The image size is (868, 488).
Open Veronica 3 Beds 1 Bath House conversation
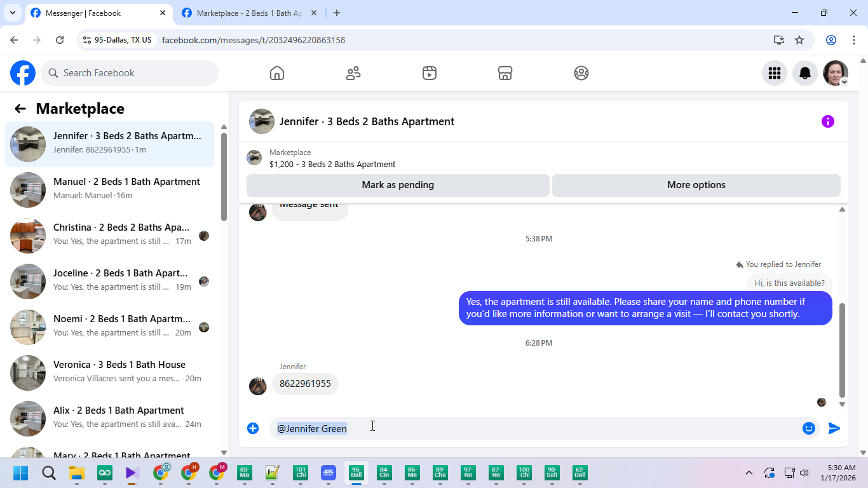pos(109,373)
